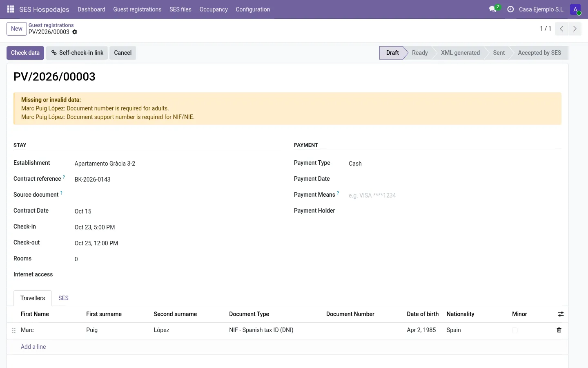Delete the Marc traveller row
This screenshot has width=588, height=368.
click(559, 330)
